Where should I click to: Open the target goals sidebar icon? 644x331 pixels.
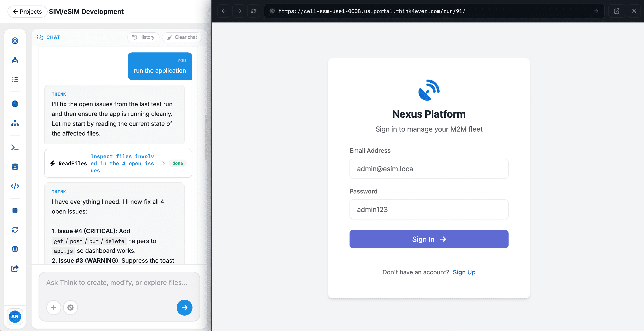pos(15,41)
